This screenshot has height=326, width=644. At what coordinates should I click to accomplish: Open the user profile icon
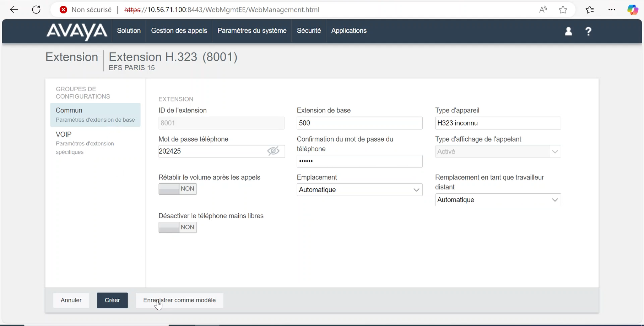point(568,31)
